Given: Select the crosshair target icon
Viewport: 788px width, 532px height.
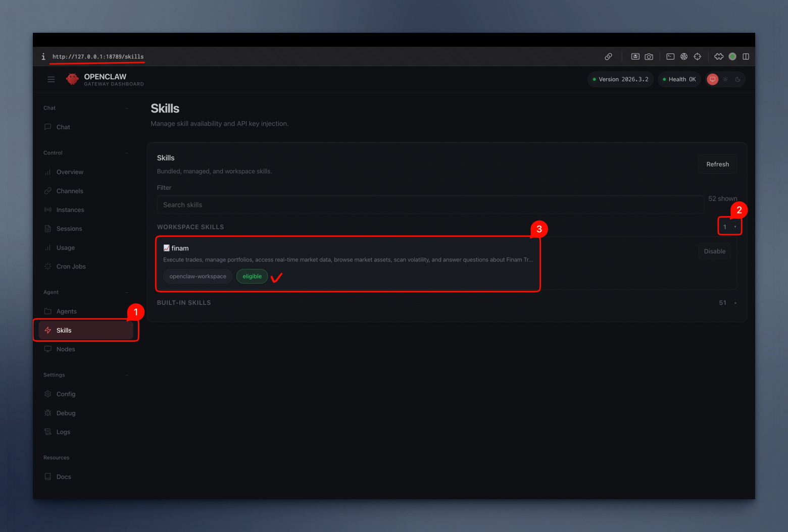Looking at the screenshot, I should [x=698, y=57].
